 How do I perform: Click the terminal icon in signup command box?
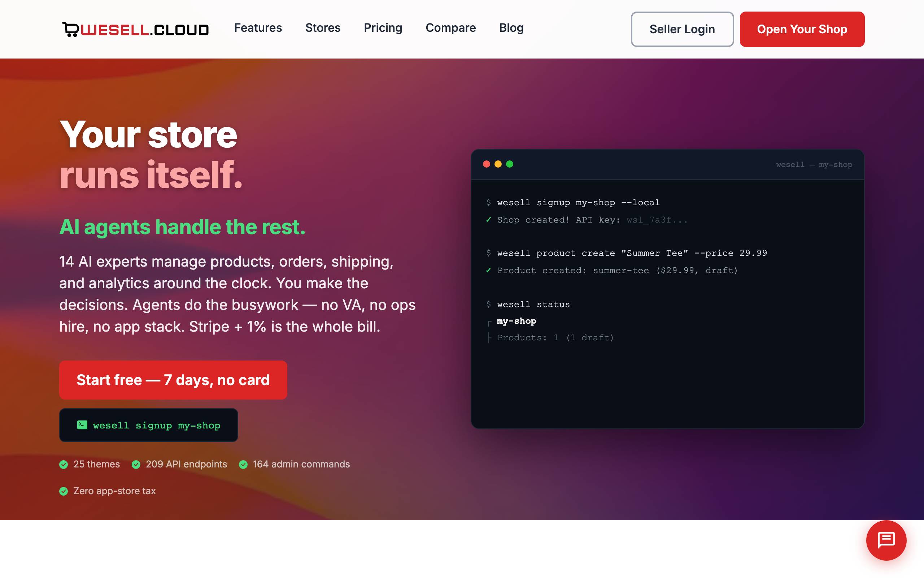[x=82, y=425]
